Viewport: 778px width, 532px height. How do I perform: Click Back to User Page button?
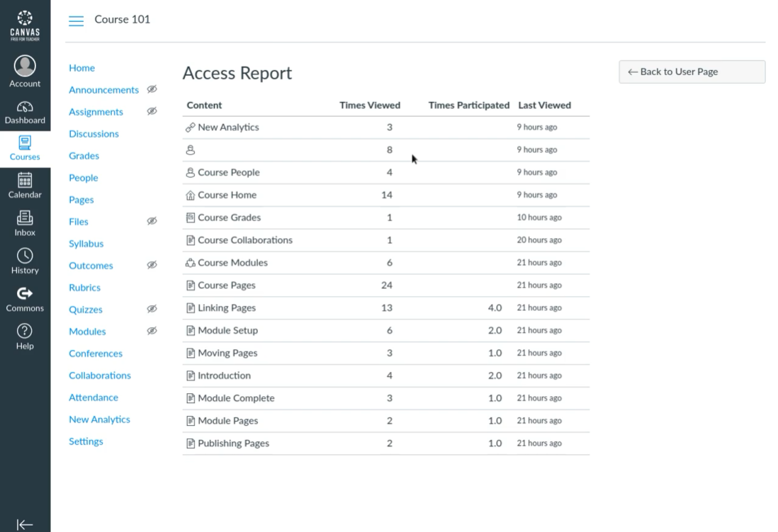coord(692,72)
